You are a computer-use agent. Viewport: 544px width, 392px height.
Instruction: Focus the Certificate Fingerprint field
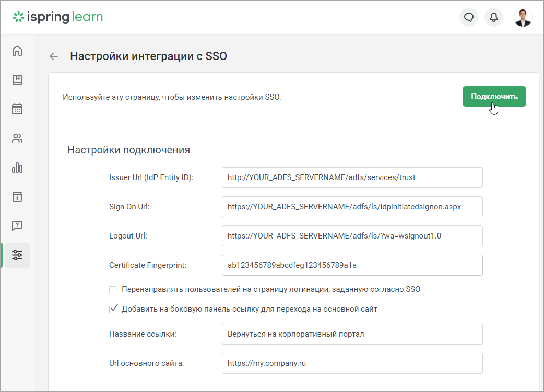(352, 265)
